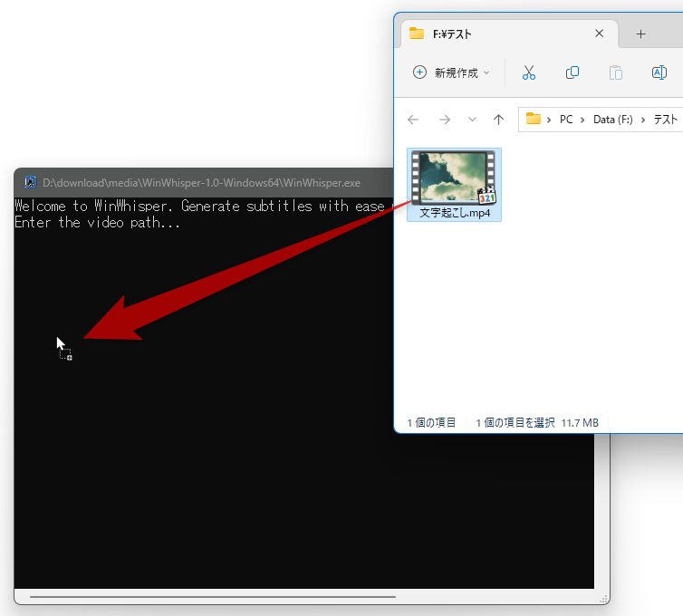683x616 pixels.
Task: Click the WinWhisper console window icon
Action: (x=30, y=182)
